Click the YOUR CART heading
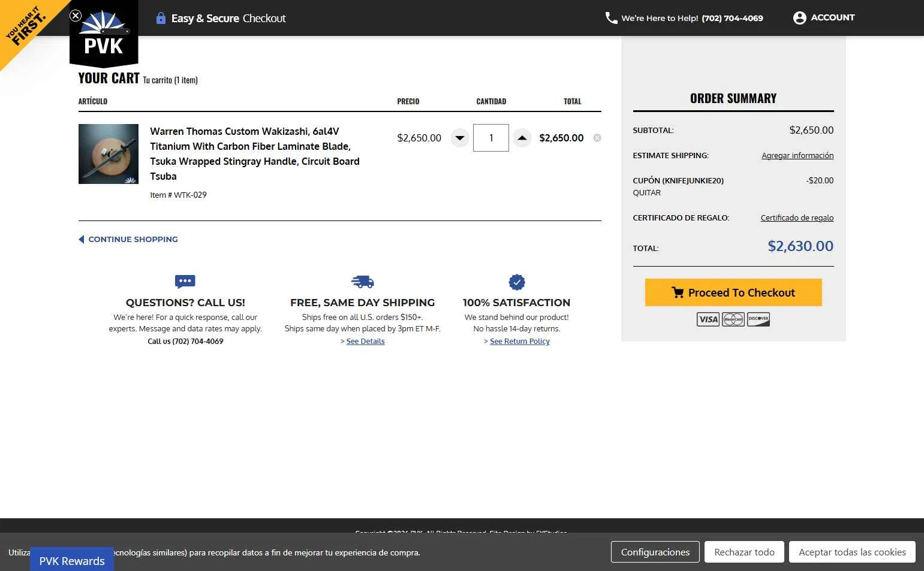The image size is (924, 571). tap(109, 78)
